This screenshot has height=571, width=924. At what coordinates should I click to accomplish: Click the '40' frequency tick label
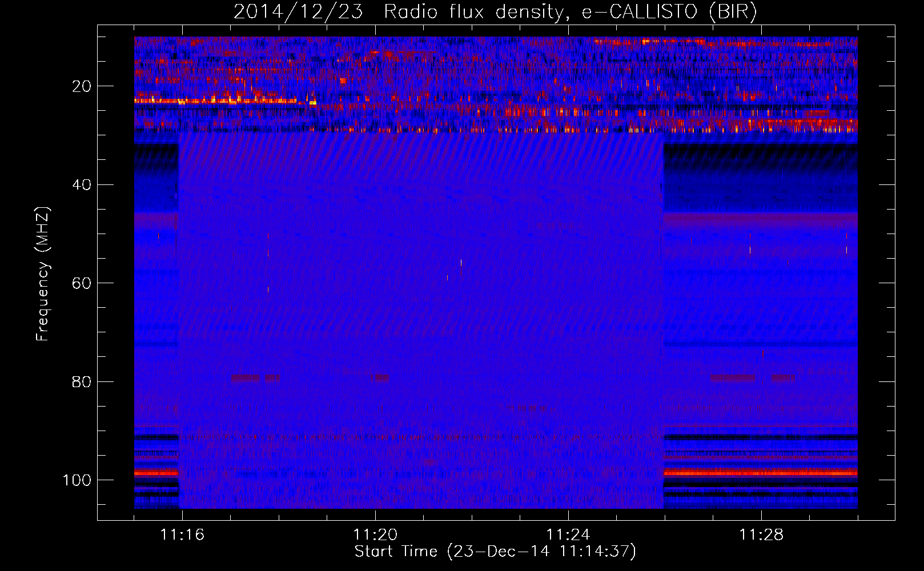[82, 185]
